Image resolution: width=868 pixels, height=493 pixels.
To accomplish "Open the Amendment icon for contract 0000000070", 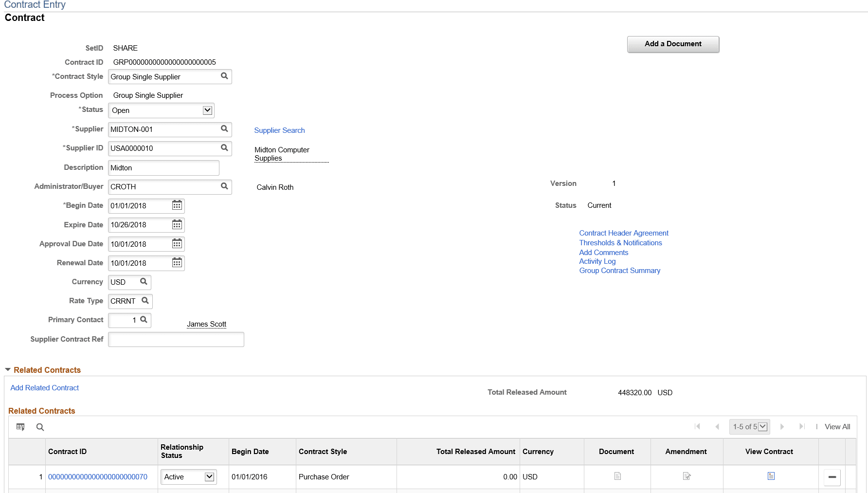I will (x=687, y=476).
